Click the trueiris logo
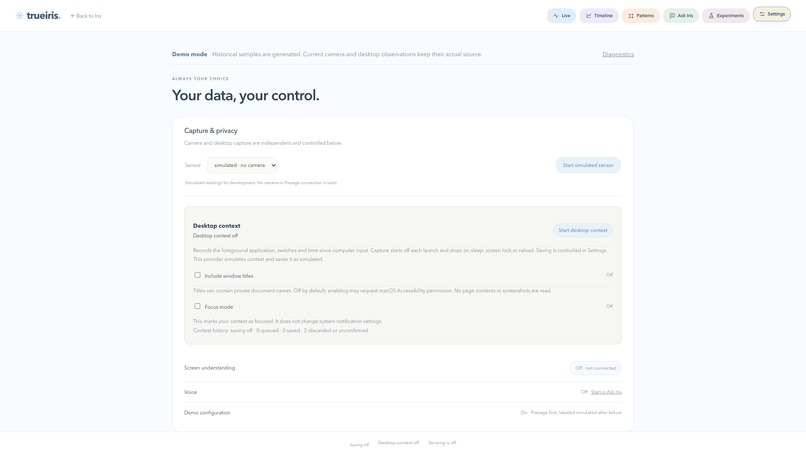Image resolution: width=806 pixels, height=453 pixels. 38,15
